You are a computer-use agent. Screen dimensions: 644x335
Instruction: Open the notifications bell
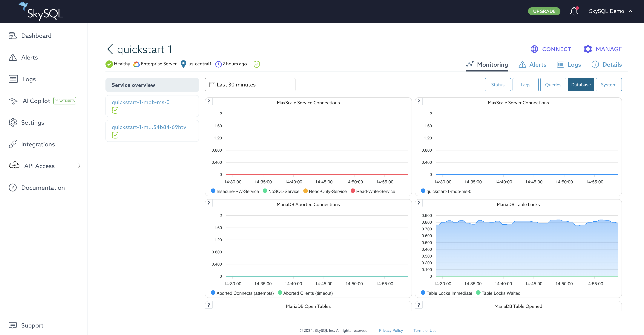click(574, 11)
